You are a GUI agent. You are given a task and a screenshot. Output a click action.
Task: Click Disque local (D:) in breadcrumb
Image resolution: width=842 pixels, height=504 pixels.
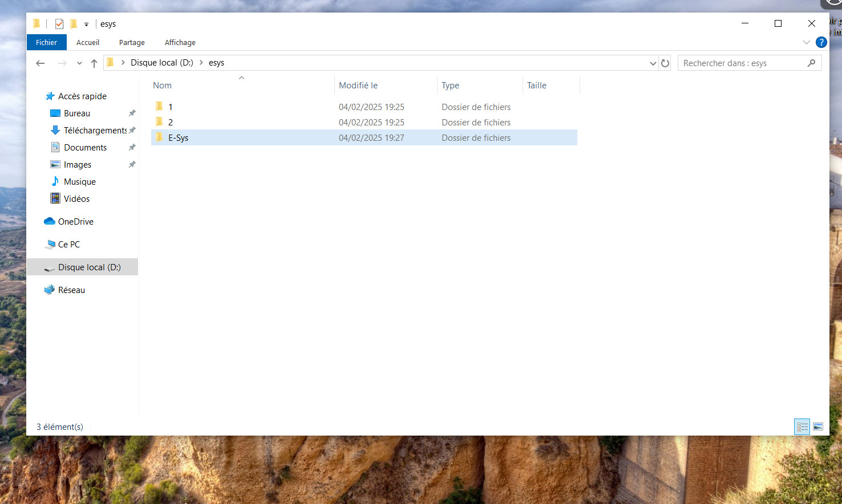pos(162,63)
